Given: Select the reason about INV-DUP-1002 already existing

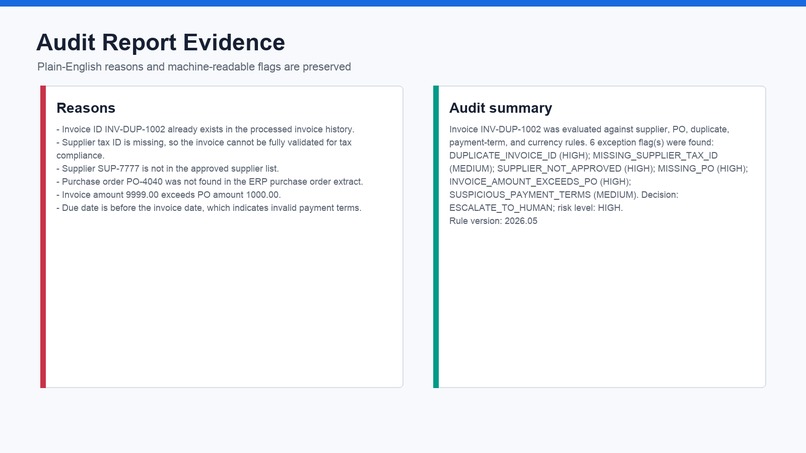Looking at the screenshot, I should (x=205, y=129).
